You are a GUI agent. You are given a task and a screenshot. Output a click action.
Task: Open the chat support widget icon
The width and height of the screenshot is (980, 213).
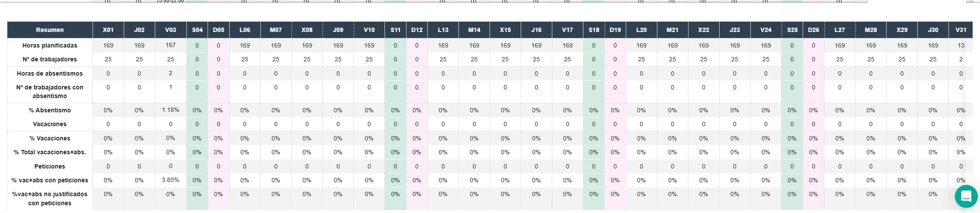click(966, 196)
